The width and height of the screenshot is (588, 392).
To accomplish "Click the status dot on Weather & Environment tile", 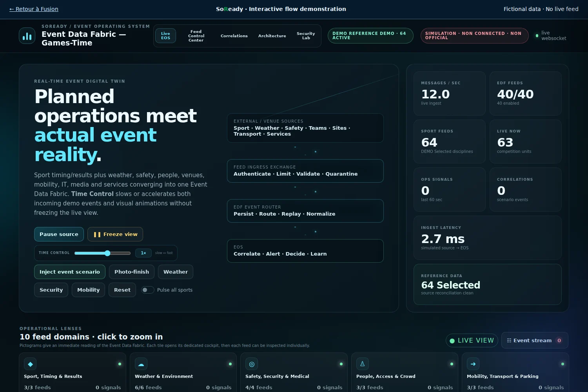I will point(230,364).
